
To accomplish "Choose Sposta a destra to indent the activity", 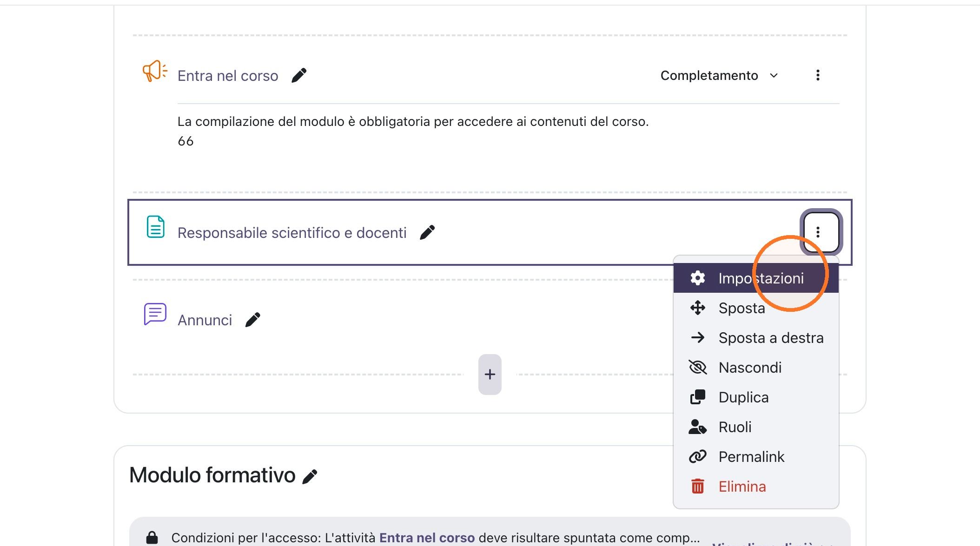I will (756, 338).
